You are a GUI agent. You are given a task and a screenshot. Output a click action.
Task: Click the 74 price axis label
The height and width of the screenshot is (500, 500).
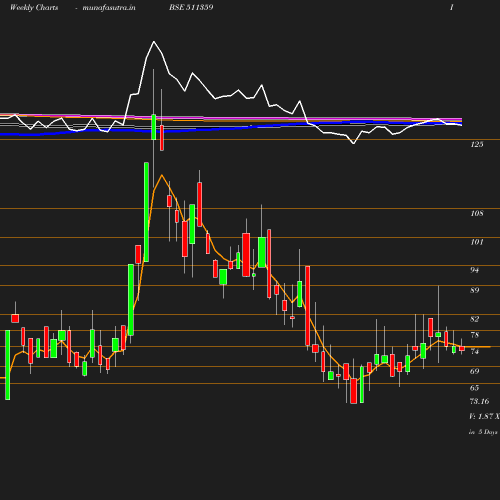pos(474,352)
